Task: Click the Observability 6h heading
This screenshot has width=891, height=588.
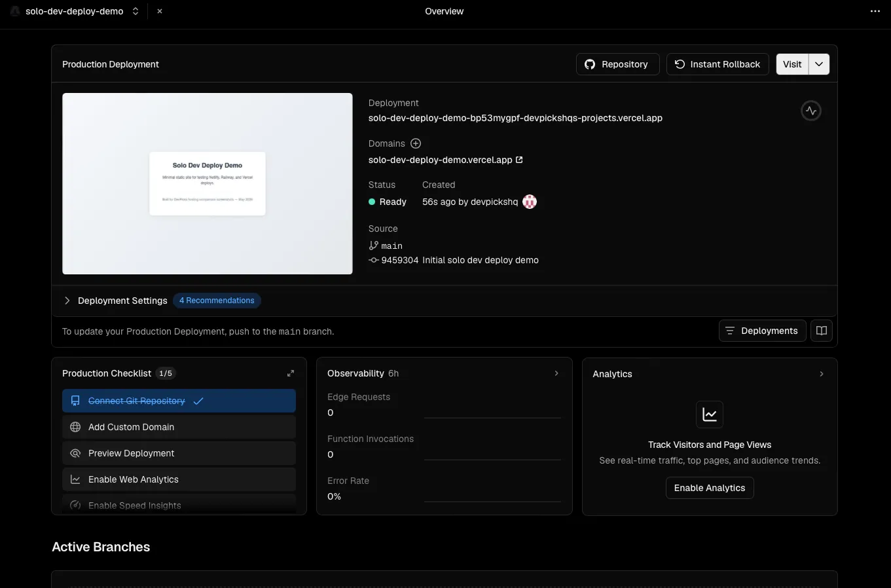Action: pos(363,373)
